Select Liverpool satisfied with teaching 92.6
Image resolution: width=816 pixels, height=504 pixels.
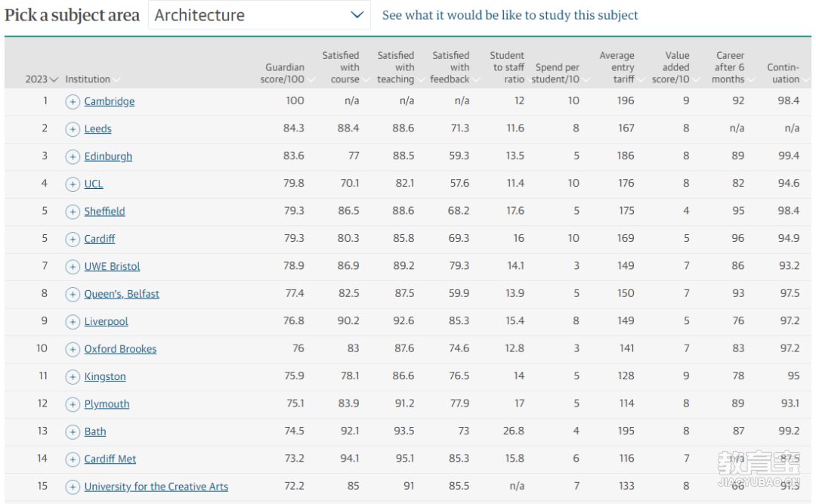(x=403, y=320)
